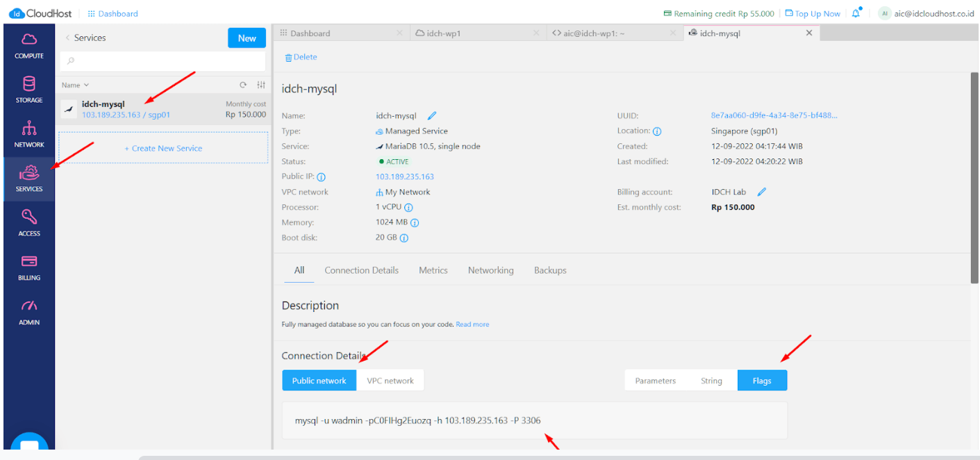Open the Backups tab
980x460 pixels.
550,270
